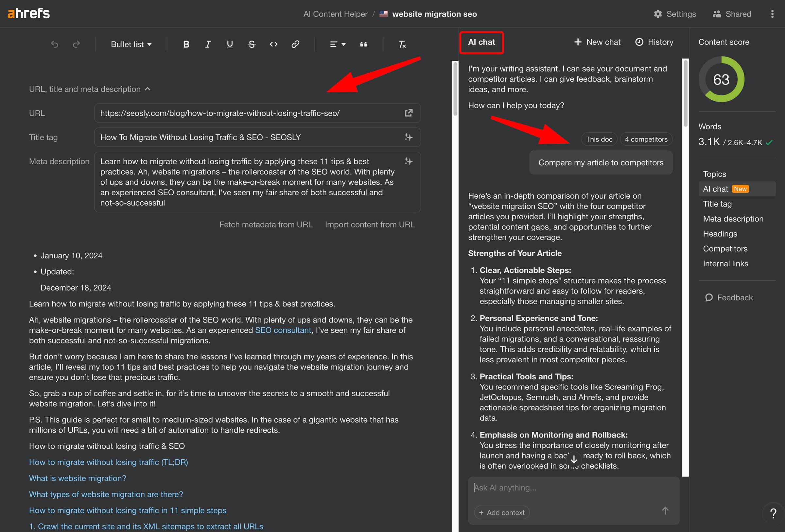Open Headings in the sidebar
785x532 pixels.
click(x=720, y=234)
